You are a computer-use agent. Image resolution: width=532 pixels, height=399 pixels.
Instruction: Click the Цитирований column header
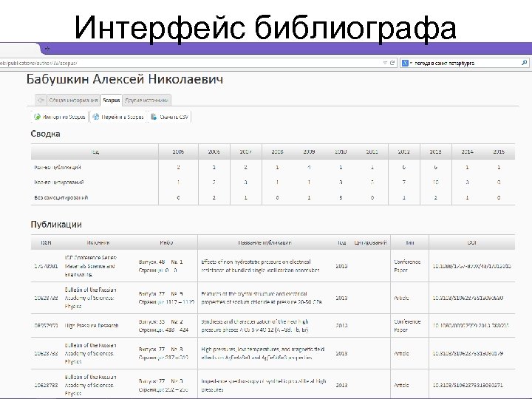click(370, 242)
